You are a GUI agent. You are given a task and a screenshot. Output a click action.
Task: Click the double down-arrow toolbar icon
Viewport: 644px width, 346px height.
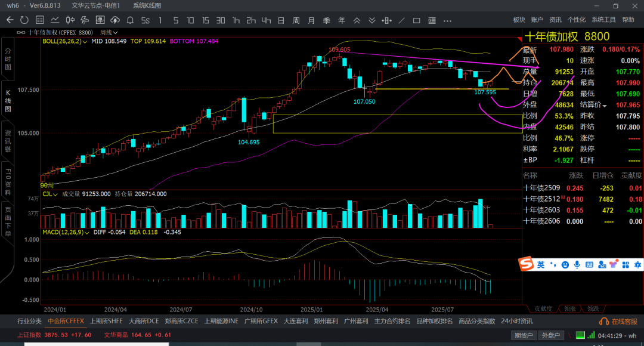371,20
